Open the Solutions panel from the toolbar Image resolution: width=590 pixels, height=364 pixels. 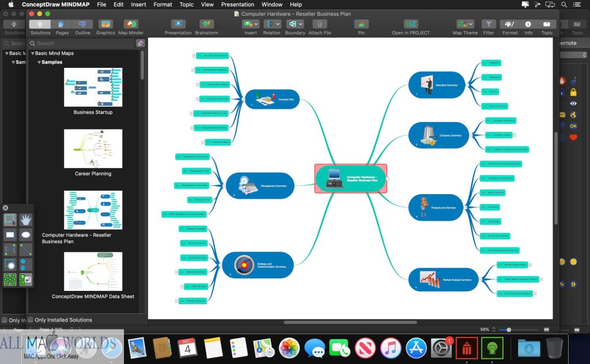[x=40, y=24]
